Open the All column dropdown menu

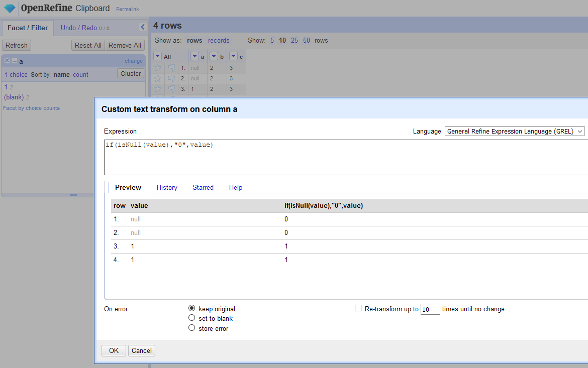(x=157, y=56)
